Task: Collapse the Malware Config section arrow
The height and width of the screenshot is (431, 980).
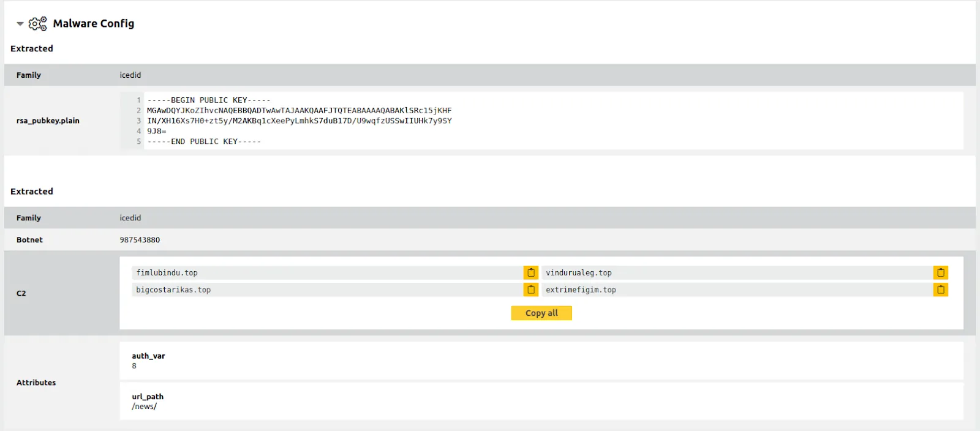Action: click(20, 24)
